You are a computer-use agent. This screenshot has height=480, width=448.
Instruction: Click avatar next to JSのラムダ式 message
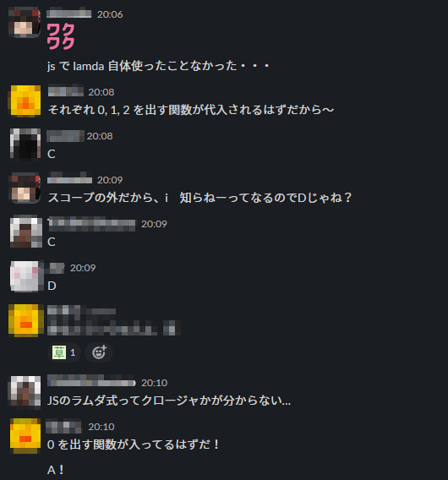click(x=25, y=392)
